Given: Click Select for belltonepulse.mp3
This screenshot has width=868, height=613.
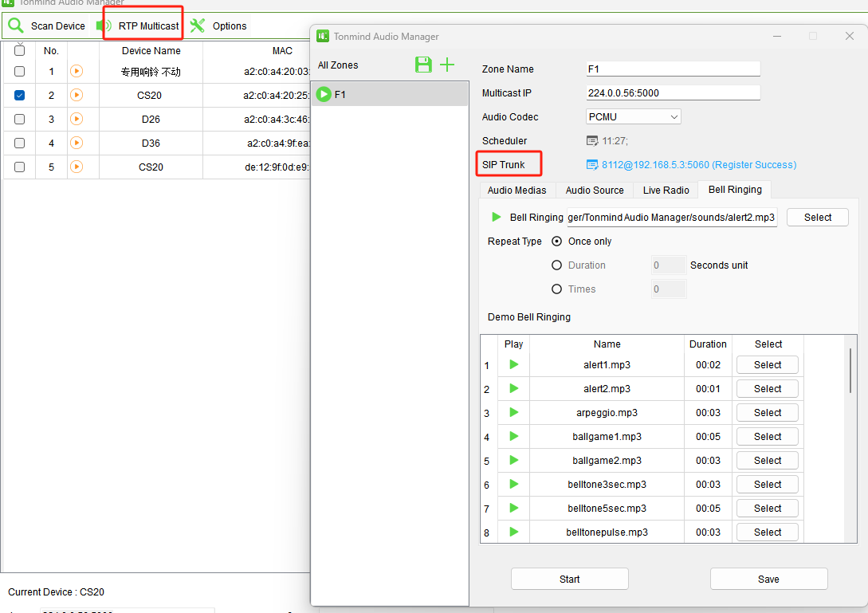Looking at the screenshot, I should coord(768,532).
